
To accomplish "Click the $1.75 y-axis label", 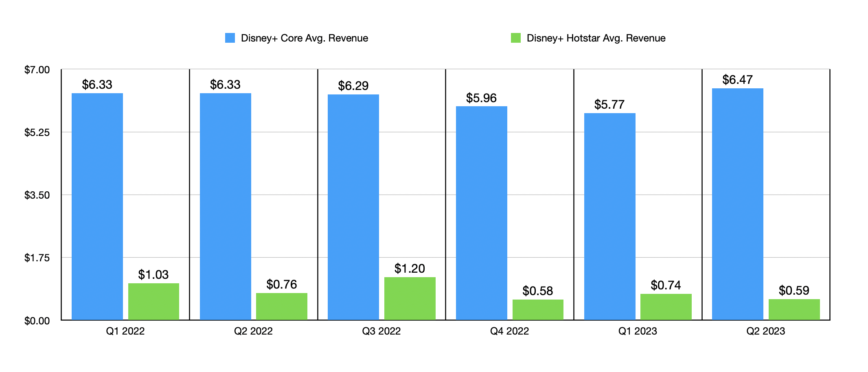I will 37,258.
